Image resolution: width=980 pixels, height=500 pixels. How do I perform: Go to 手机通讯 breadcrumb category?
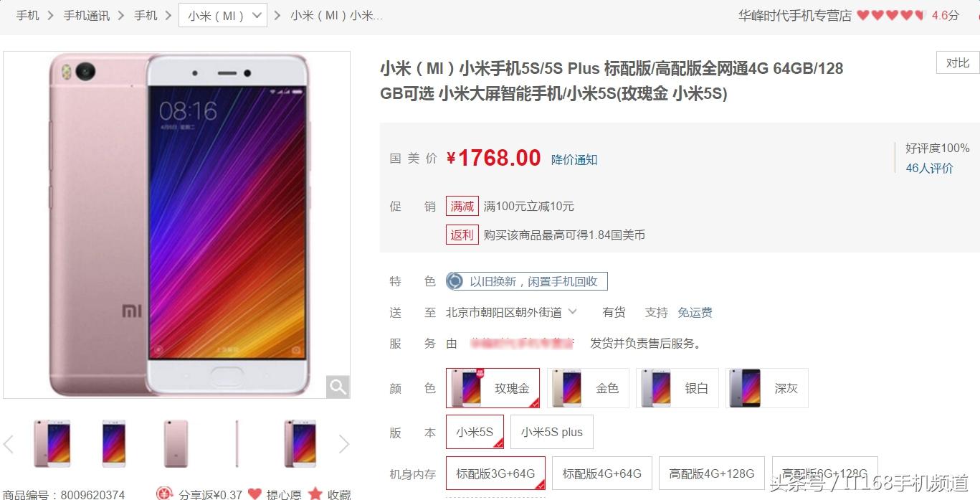tap(86, 15)
